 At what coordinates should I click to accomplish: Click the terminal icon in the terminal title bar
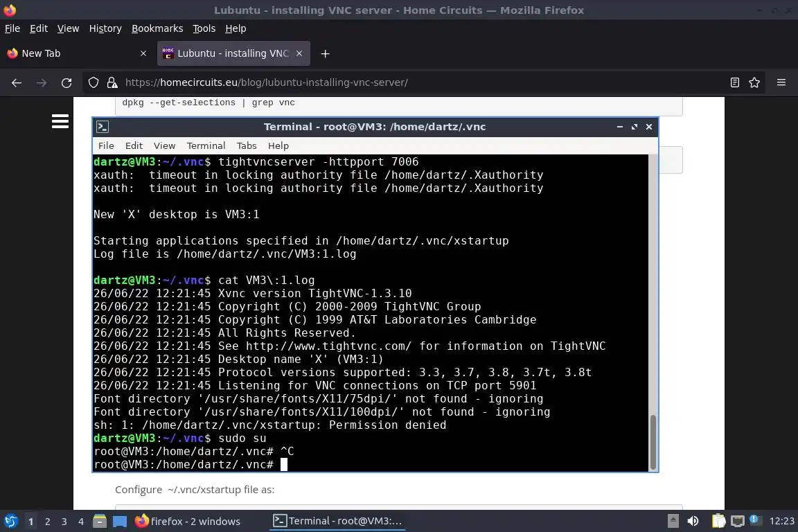[103, 127]
